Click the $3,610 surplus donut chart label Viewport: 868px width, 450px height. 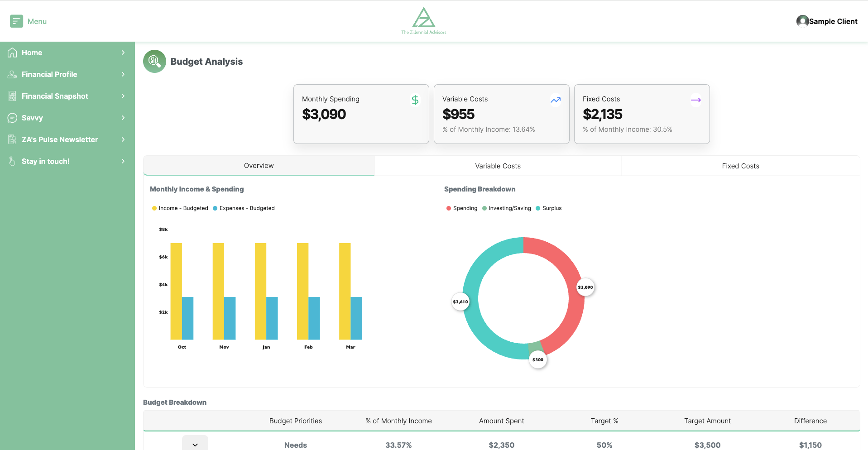pyautogui.click(x=460, y=302)
